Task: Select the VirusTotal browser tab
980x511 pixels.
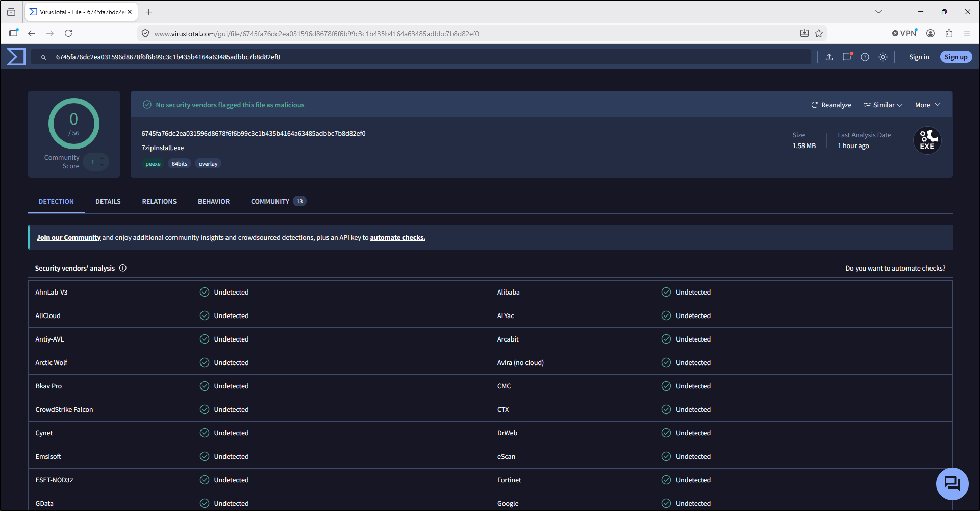Action: 82,12
